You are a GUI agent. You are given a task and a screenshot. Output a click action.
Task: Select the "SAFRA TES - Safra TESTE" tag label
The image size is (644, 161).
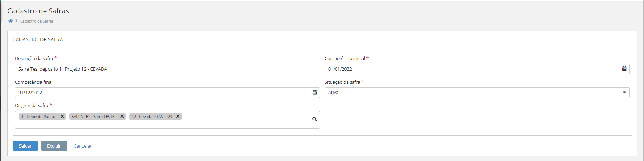(x=94, y=117)
